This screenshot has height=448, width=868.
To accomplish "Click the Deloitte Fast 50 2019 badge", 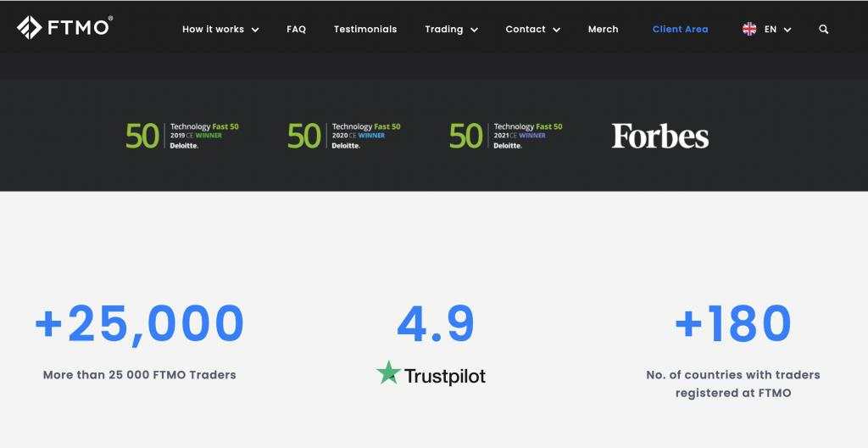I will pyautogui.click(x=182, y=136).
